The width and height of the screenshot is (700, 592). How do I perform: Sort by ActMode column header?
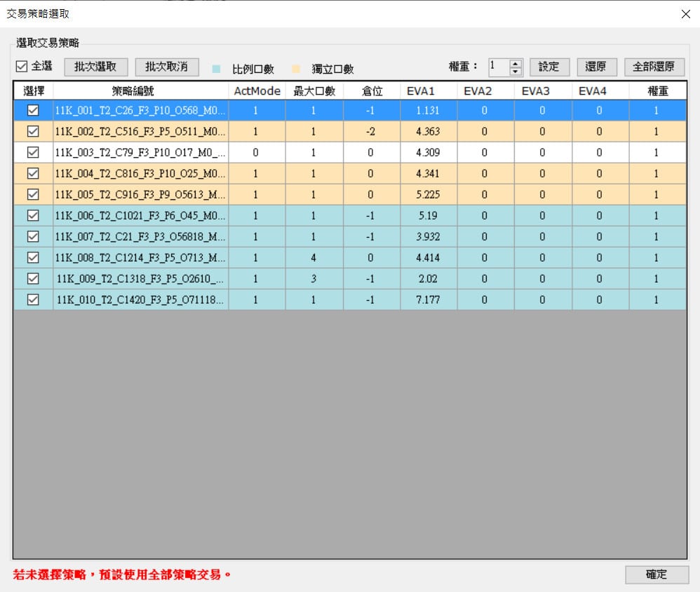tap(257, 91)
